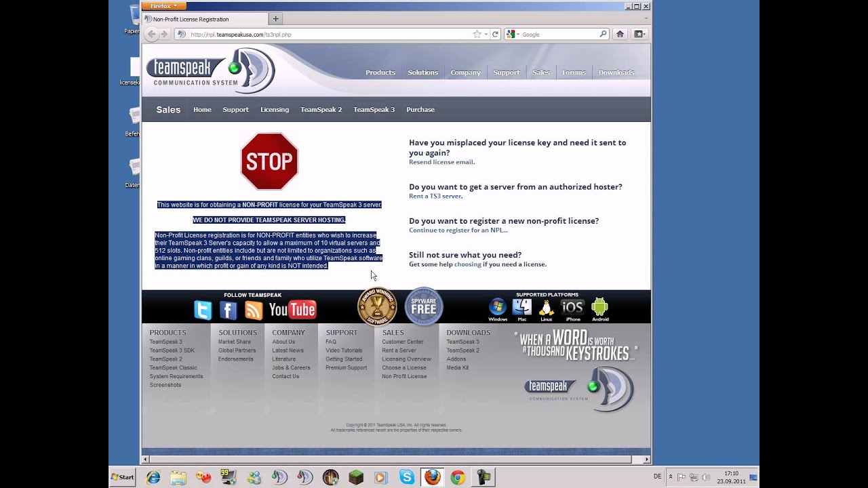Open the RSS feed icon
Image resolution: width=868 pixels, height=488 pixels.
(254, 310)
